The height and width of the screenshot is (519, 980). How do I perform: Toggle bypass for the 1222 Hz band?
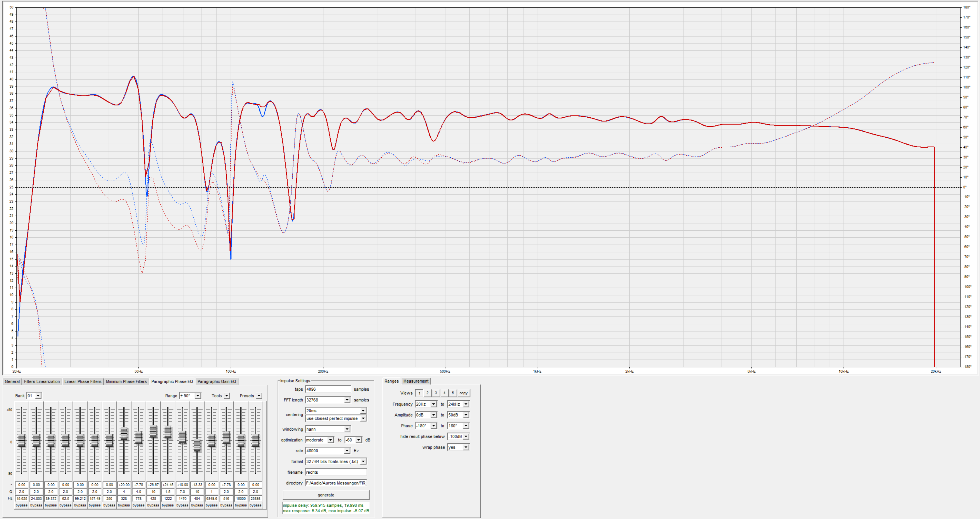(168, 505)
